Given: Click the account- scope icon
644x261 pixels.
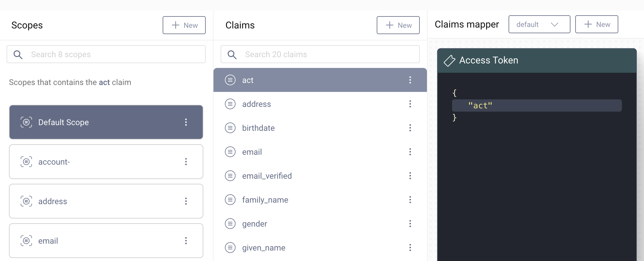Looking at the screenshot, I should click(26, 162).
